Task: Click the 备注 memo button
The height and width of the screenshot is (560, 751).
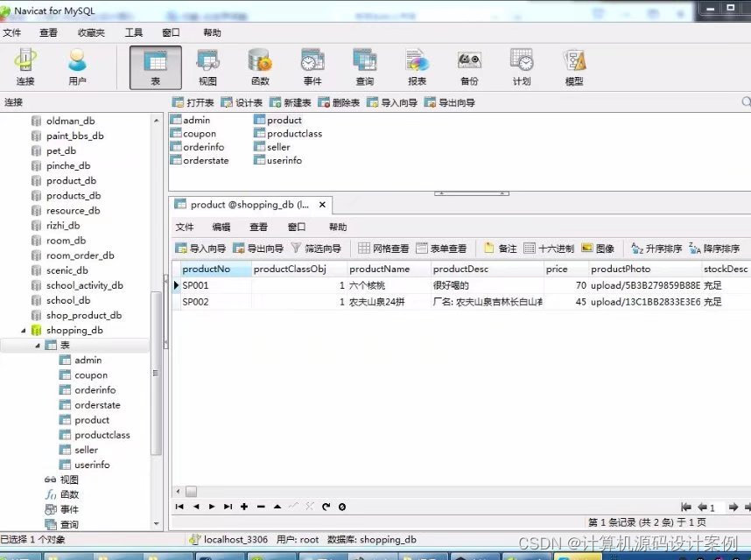Action: point(500,248)
